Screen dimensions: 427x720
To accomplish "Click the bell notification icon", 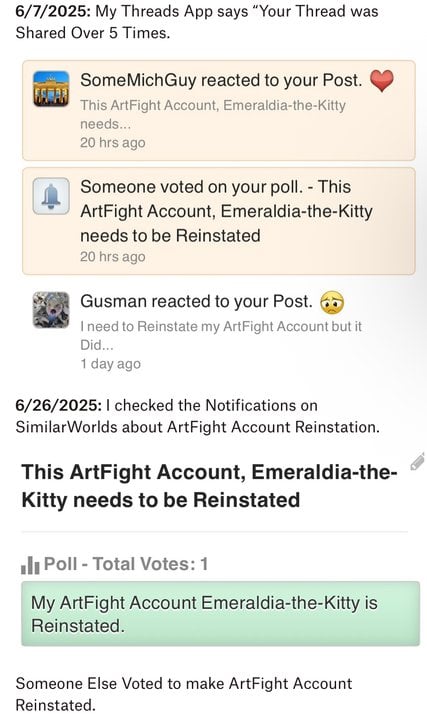I will coord(51,196).
